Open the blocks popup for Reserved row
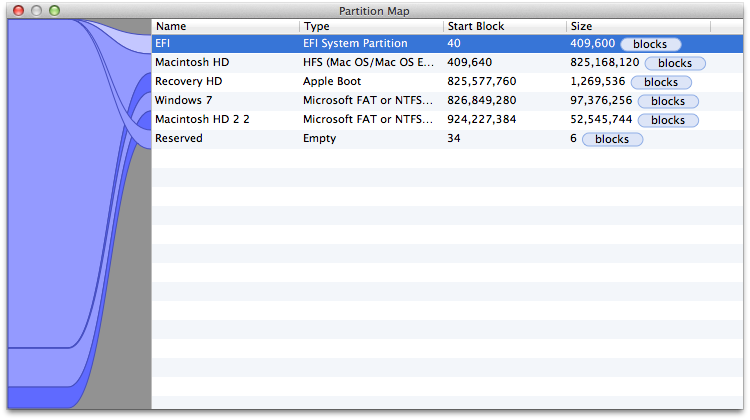 [612, 139]
